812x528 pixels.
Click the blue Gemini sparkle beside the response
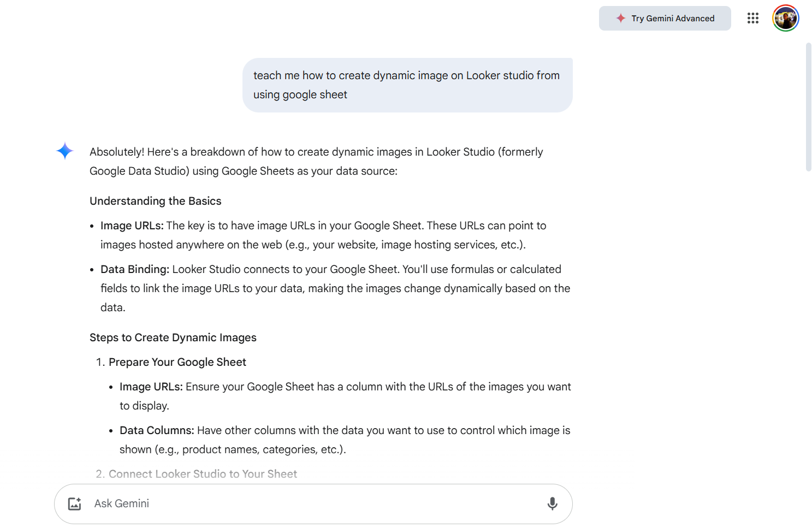coord(65,151)
